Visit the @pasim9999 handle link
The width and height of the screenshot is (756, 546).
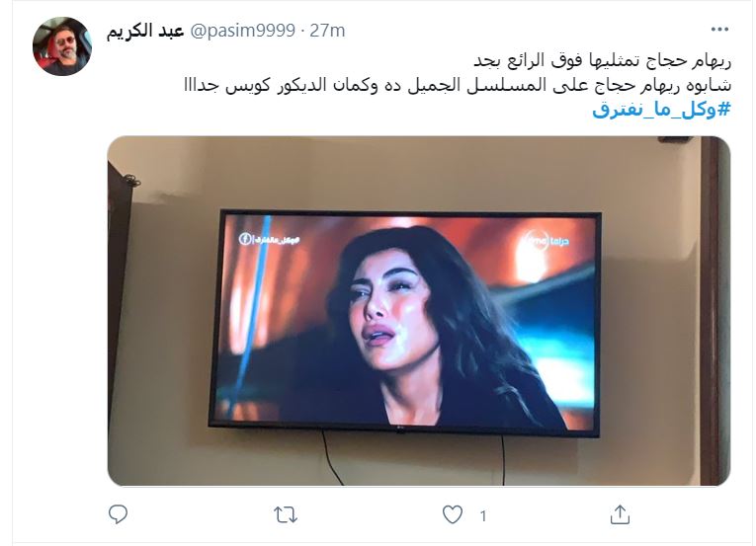[243, 31]
